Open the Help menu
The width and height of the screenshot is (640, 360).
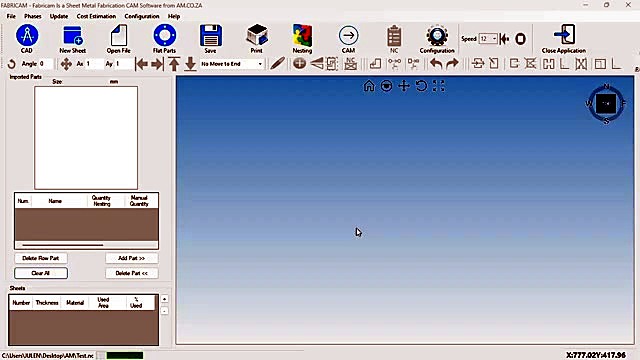click(x=174, y=16)
